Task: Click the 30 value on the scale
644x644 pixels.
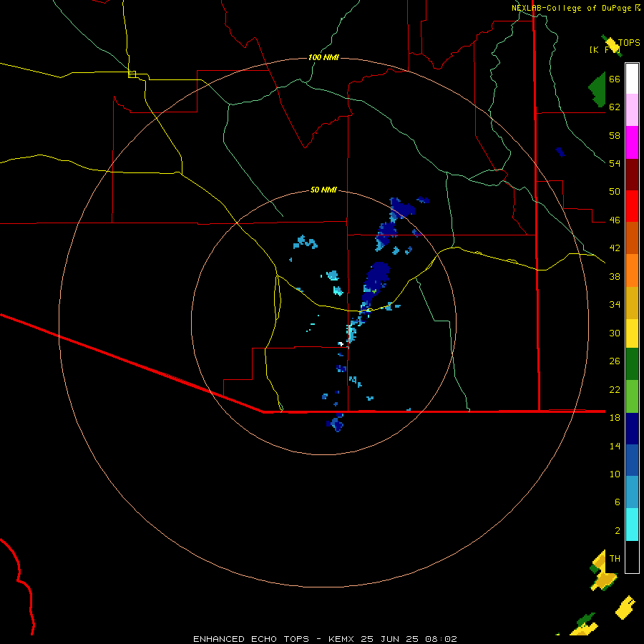Action: click(x=615, y=333)
